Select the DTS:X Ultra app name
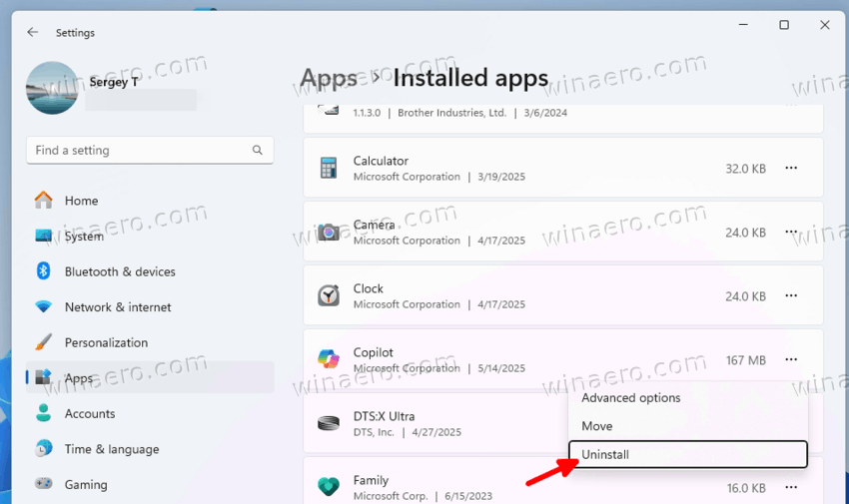The height and width of the screenshot is (504, 849). [x=384, y=416]
